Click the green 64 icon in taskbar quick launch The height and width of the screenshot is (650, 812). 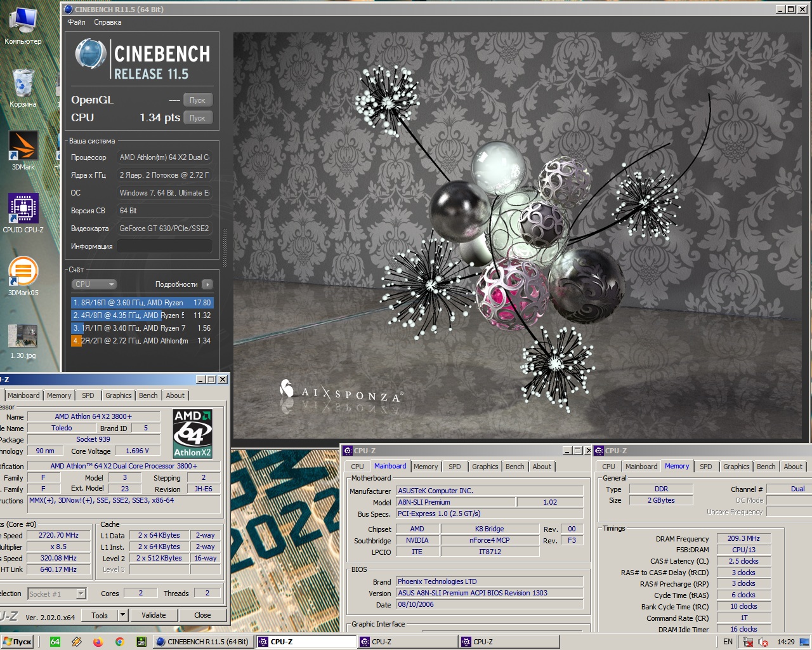point(55,642)
